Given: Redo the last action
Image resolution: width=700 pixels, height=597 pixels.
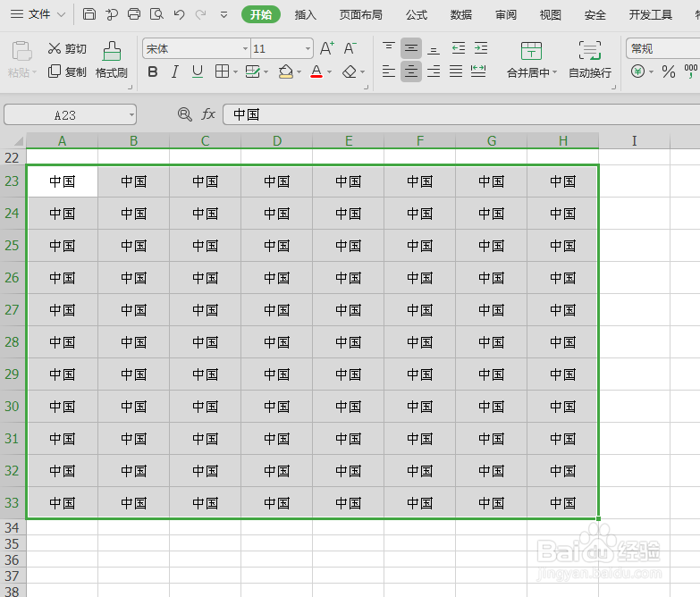Looking at the screenshot, I should coord(201,14).
